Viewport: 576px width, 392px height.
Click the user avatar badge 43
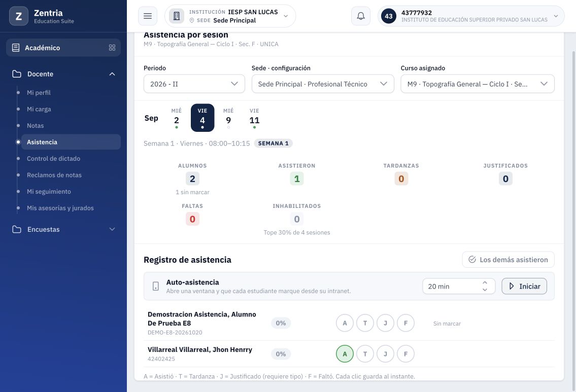[389, 16]
